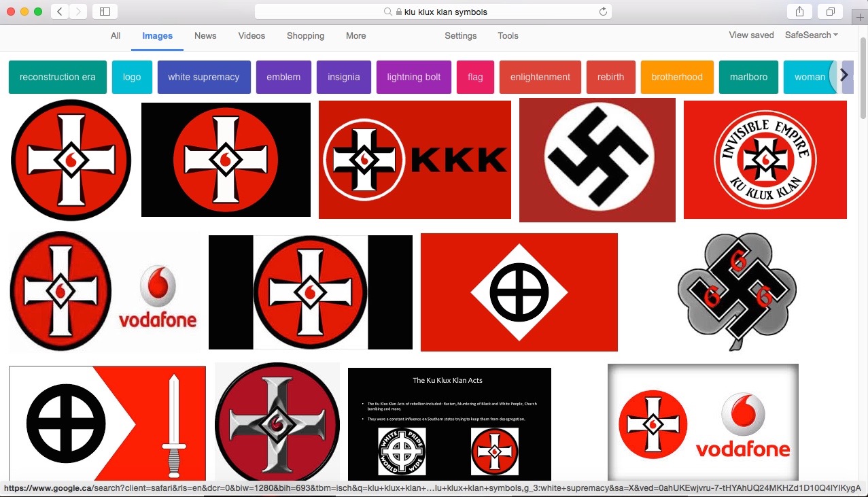Switch to the News tab
The width and height of the screenshot is (868, 497).
coord(205,36)
